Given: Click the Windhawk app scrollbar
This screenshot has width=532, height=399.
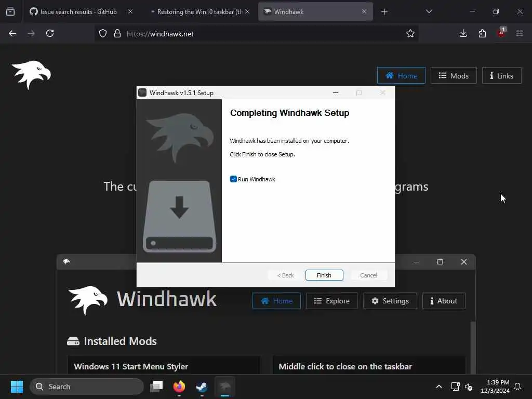Looking at the screenshot, I should point(473,347).
